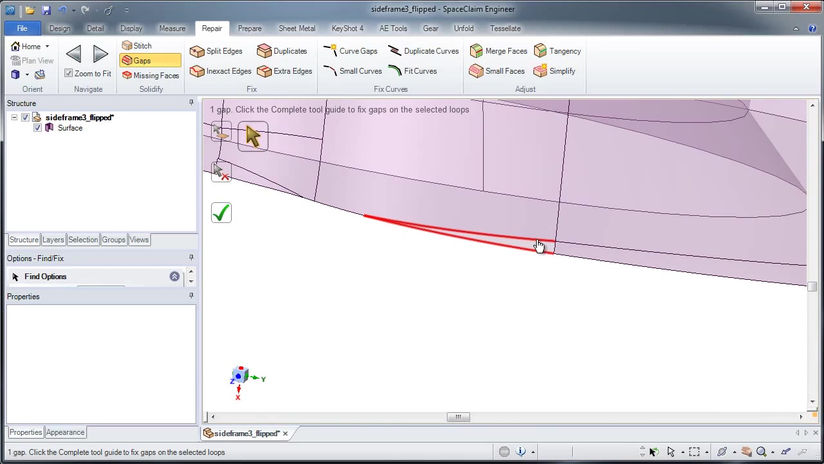Open file from quick access toolbar

(30, 9)
